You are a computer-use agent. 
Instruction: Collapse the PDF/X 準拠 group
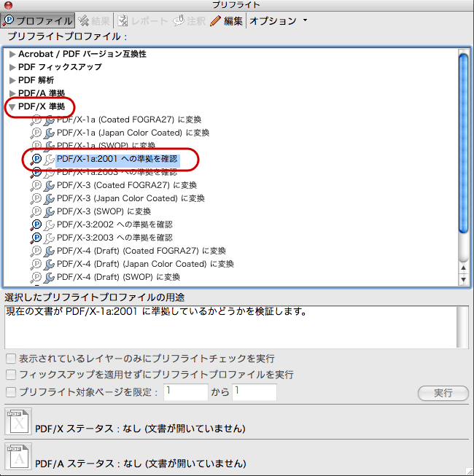click(x=12, y=107)
